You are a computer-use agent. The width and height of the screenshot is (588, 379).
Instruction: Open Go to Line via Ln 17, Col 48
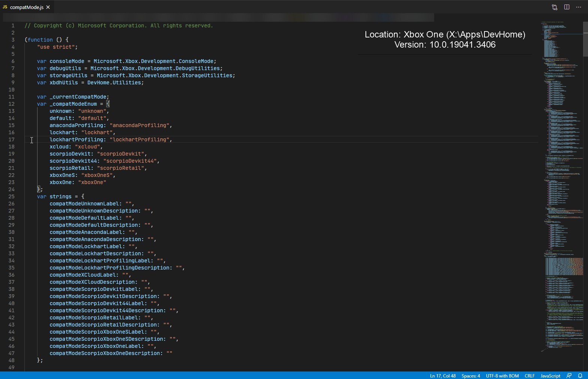[442, 376]
